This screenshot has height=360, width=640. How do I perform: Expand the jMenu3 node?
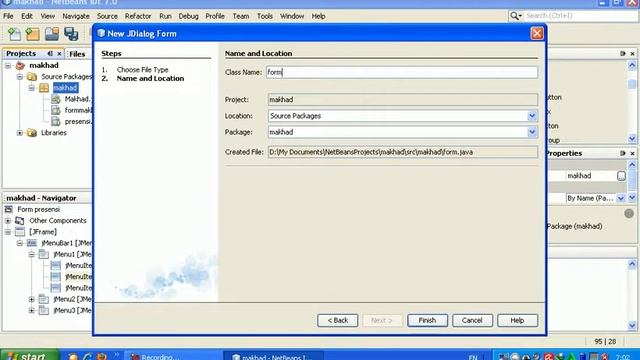[31, 310]
